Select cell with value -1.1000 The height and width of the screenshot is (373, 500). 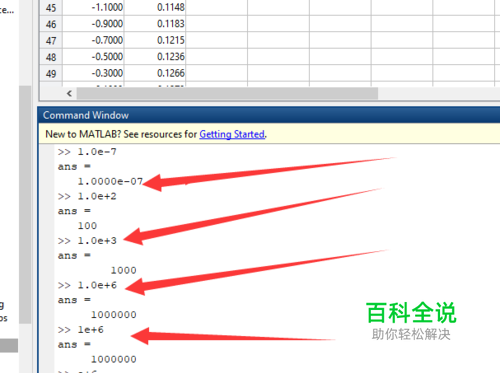[x=93, y=7]
